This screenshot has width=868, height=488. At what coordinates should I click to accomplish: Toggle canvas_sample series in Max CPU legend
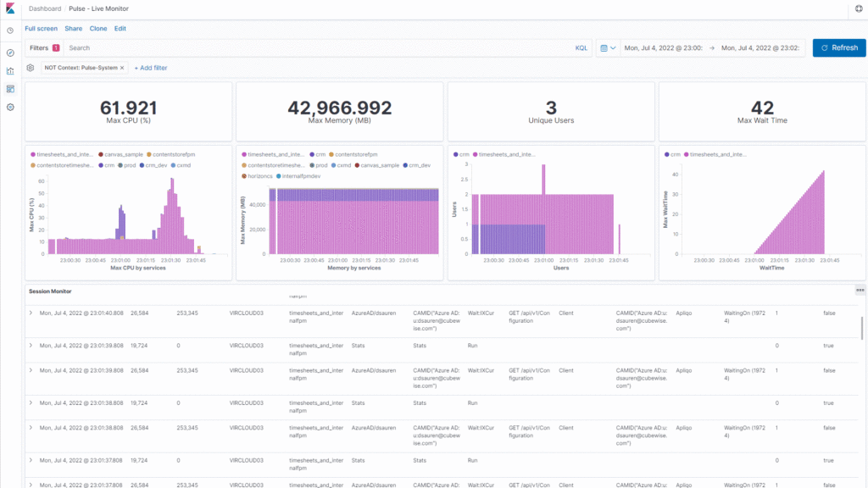pyautogui.click(x=122, y=154)
